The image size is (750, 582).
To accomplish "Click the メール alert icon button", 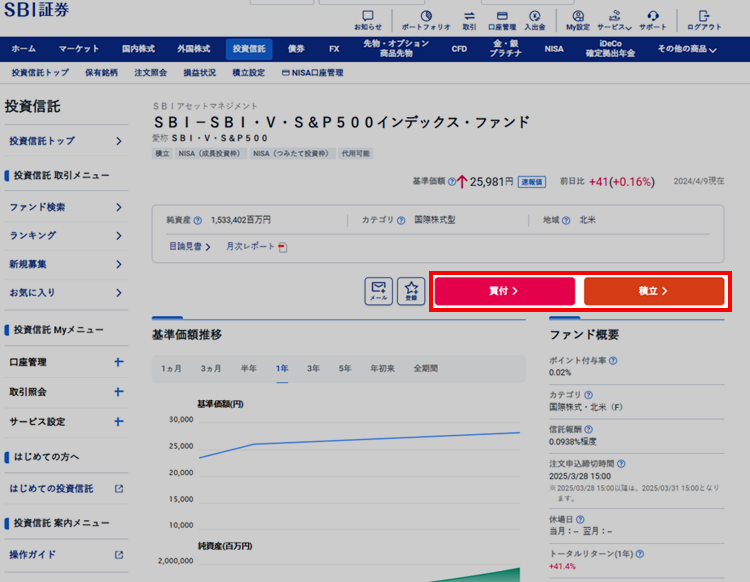I will tap(378, 291).
